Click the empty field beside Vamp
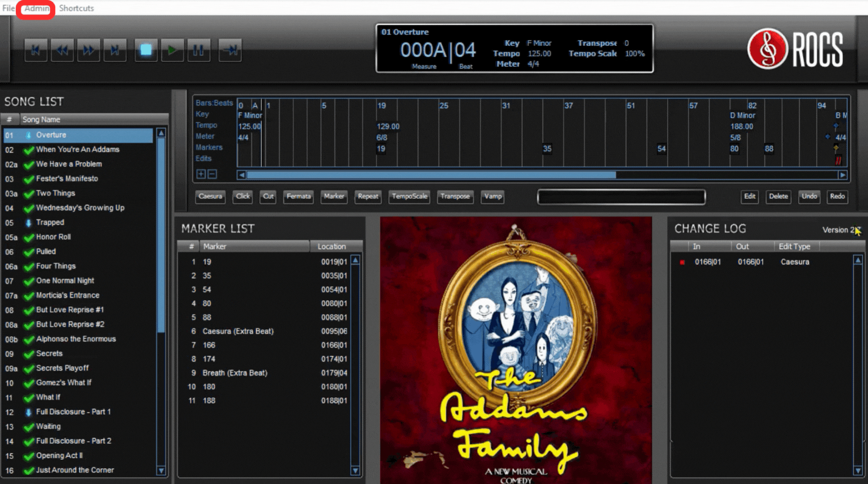 (621, 197)
